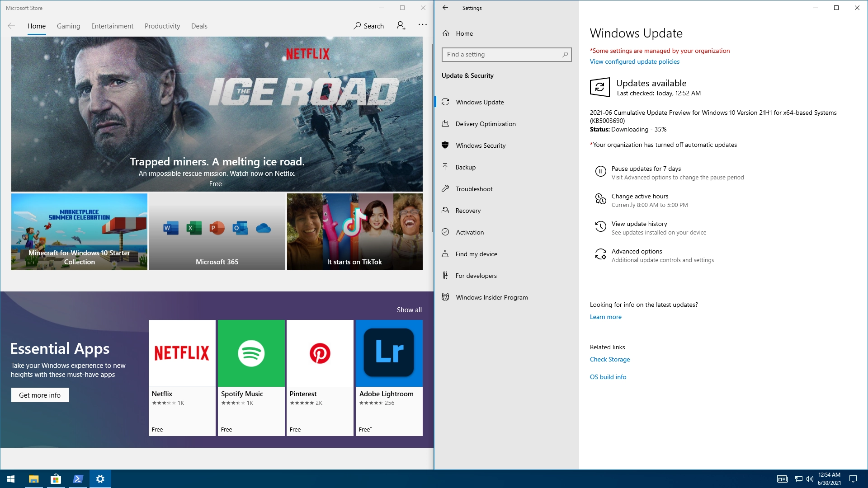Click Pause updates for 7 days
Image resolution: width=868 pixels, height=488 pixels.
point(646,169)
